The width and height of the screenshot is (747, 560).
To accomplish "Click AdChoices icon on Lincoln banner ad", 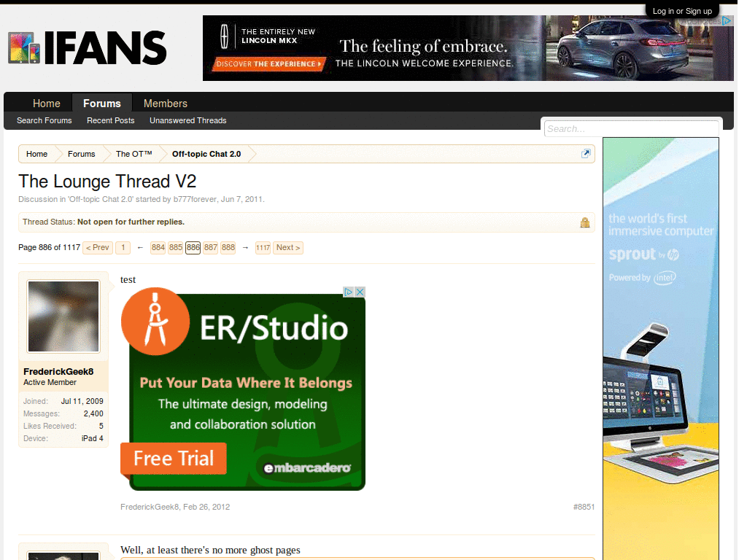I will click(727, 20).
